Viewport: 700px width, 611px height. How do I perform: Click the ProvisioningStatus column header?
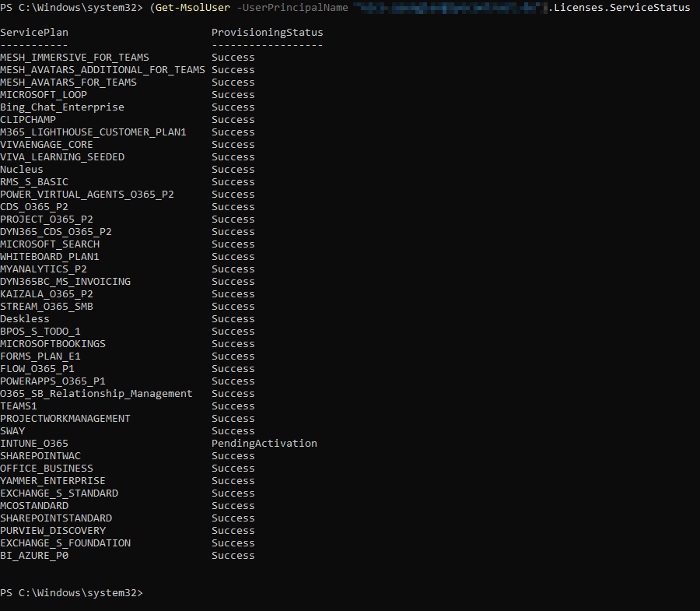pos(267,33)
